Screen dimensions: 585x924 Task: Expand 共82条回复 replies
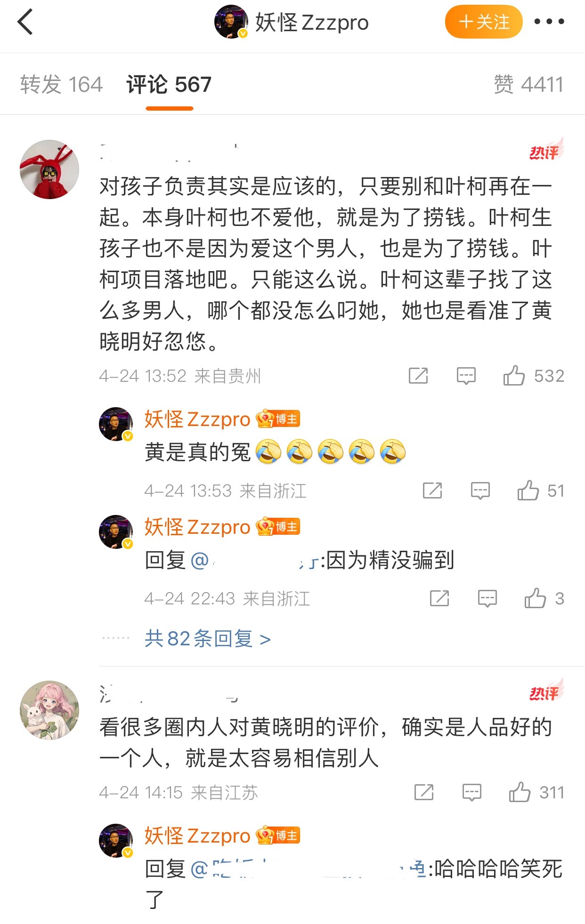click(x=207, y=639)
